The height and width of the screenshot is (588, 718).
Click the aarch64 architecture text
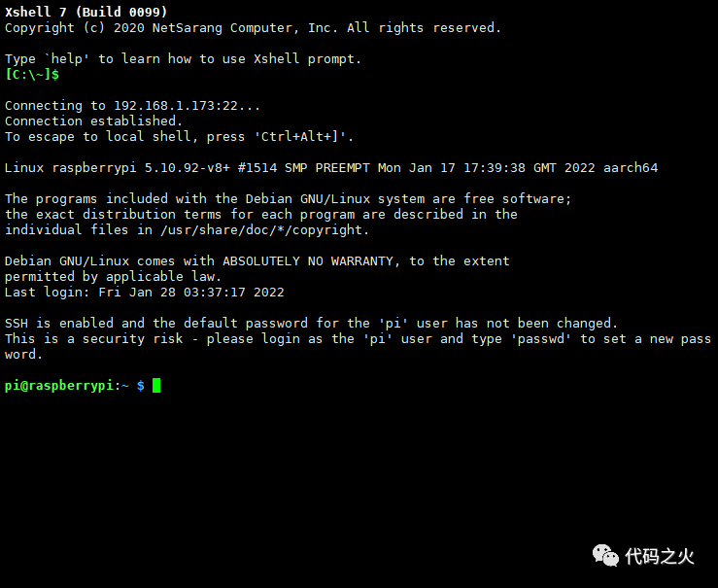pyautogui.click(x=631, y=168)
